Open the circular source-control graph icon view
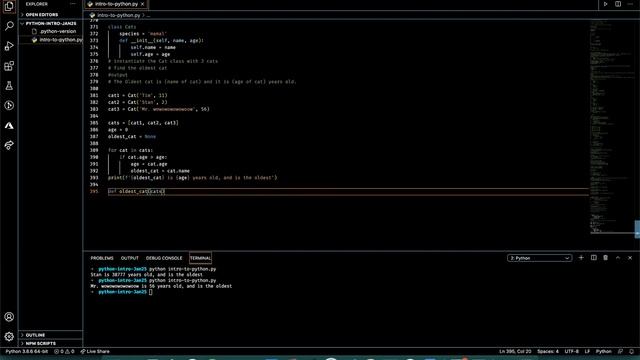The width and height of the screenshot is (640, 360). [x=9, y=106]
